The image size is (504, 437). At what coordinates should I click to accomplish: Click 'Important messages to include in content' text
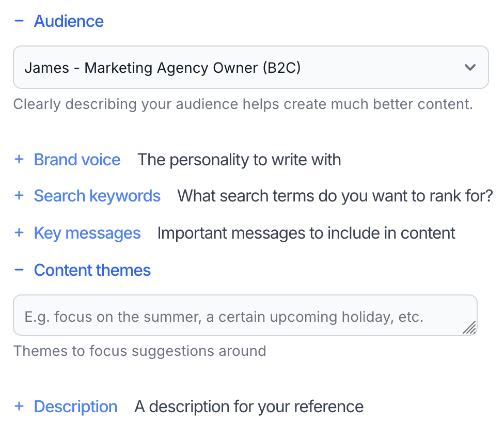coord(306,233)
